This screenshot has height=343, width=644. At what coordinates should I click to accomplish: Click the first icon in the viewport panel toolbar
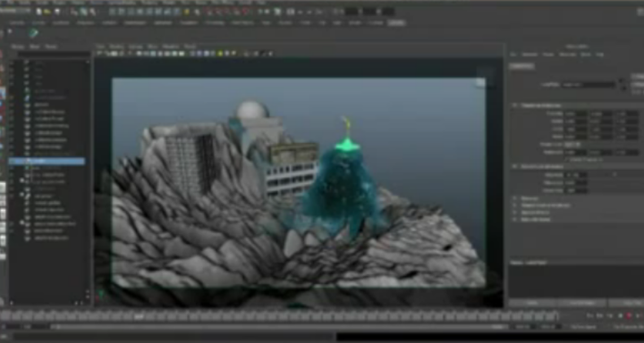pos(99,54)
